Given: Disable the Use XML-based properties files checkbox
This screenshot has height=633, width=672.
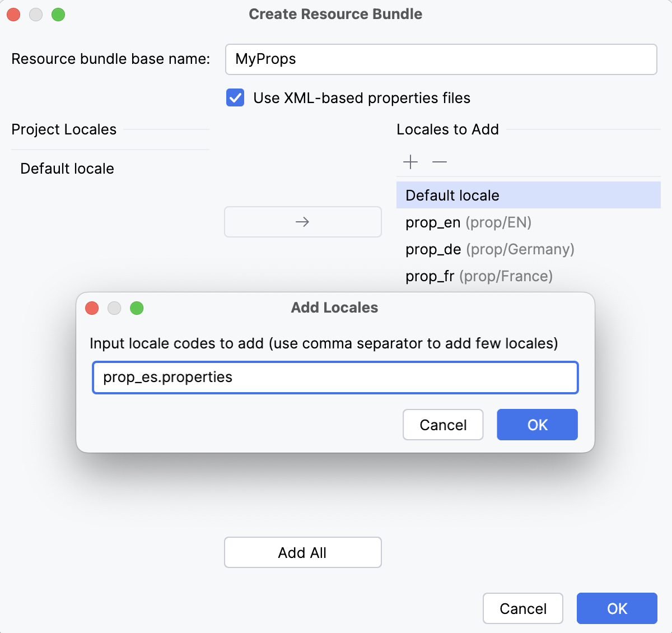Looking at the screenshot, I should [x=235, y=97].
